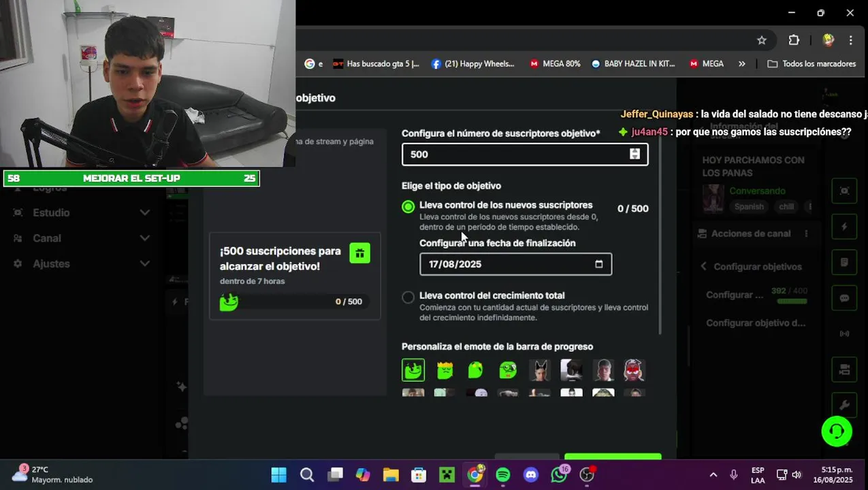The image size is (868, 490).
Task: Select the green emote wearing glasses
Action: pyautogui.click(x=508, y=370)
